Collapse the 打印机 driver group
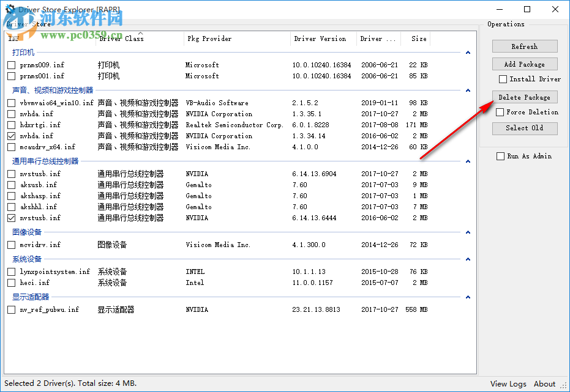This screenshot has height=392, width=570. [468, 51]
